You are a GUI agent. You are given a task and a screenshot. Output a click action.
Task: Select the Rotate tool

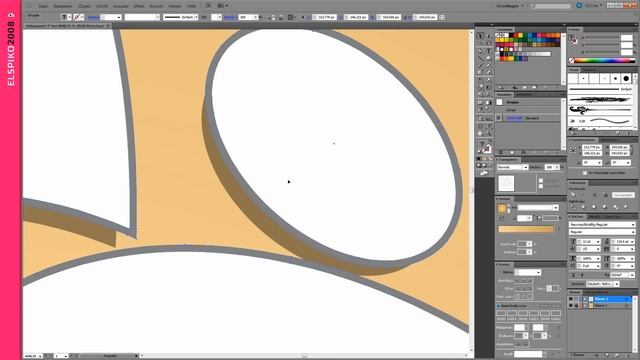(x=480, y=80)
